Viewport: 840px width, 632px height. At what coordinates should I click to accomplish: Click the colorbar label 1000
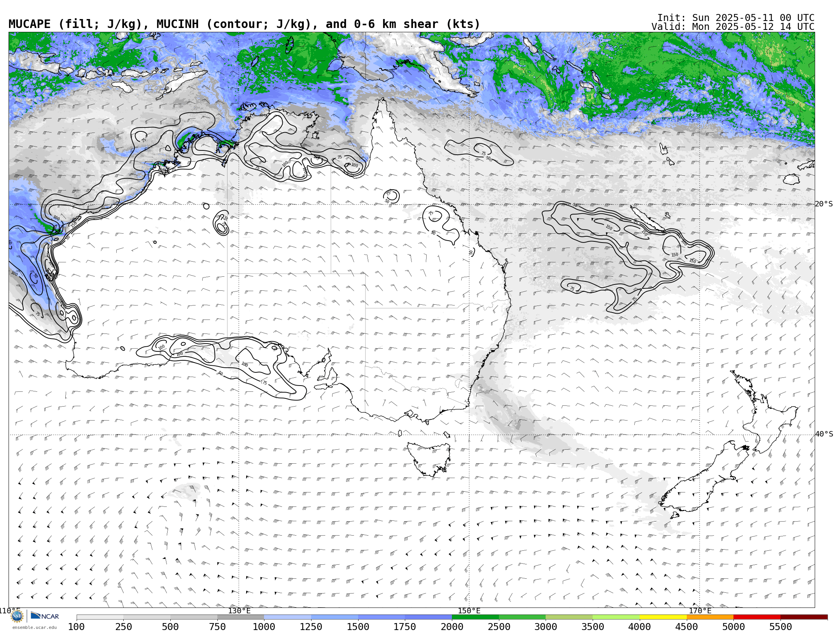(x=264, y=627)
